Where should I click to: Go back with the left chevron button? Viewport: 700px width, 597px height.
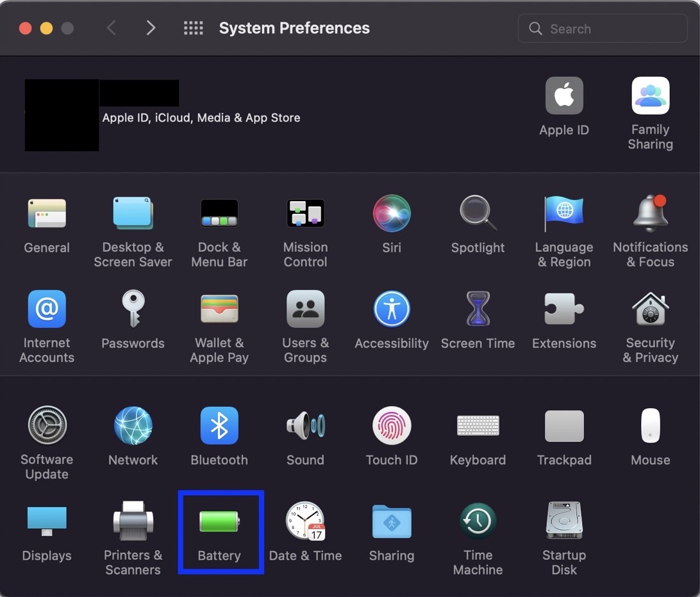pyautogui.click(x=112, y=28)
